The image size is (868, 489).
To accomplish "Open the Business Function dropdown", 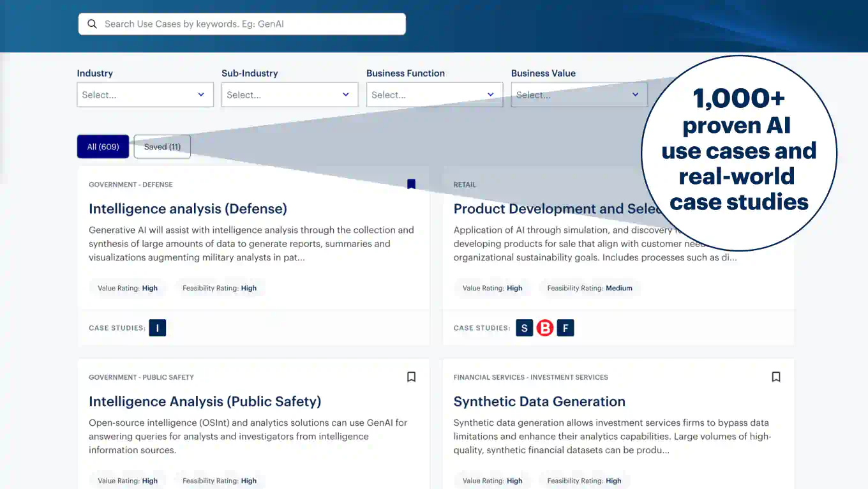I will coord(435,94).
